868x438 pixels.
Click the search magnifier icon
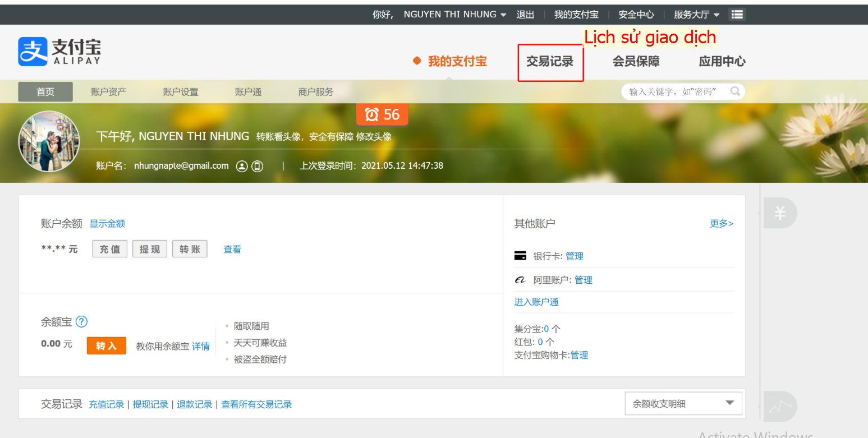point(734,91)
